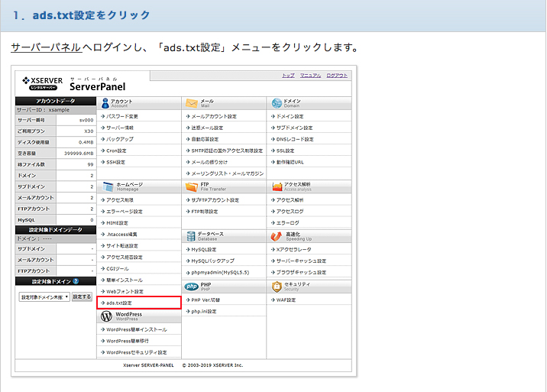Screen dimensions: 547x392
Task: Click the XSERVER logo in the panel header
Action: pyautogui.click(x=43, y=83)
